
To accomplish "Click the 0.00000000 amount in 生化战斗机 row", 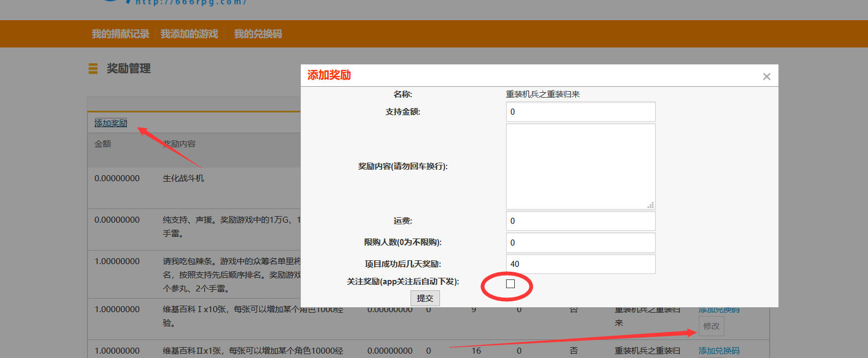I will tap(117, 178).
